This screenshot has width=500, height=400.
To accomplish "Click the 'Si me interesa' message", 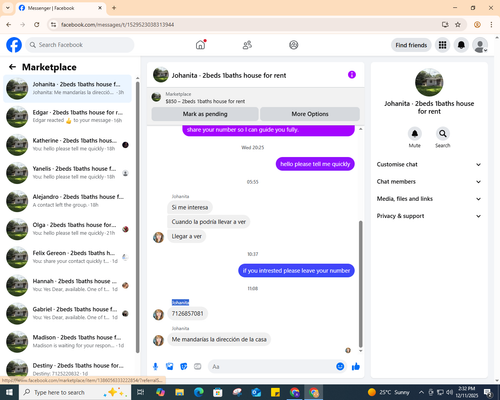I will point(190,207).
